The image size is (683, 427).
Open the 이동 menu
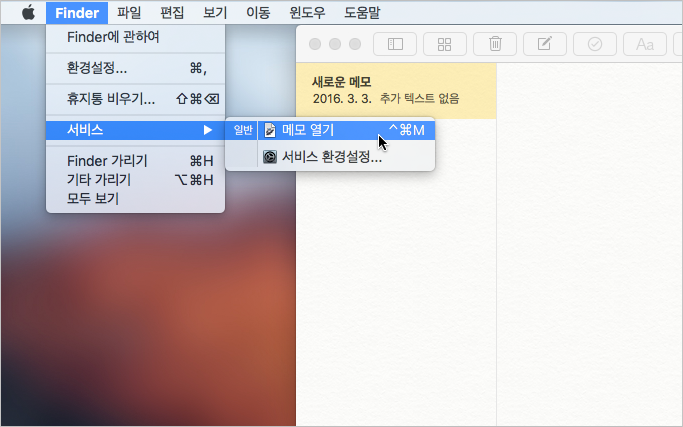click(258, 13)
